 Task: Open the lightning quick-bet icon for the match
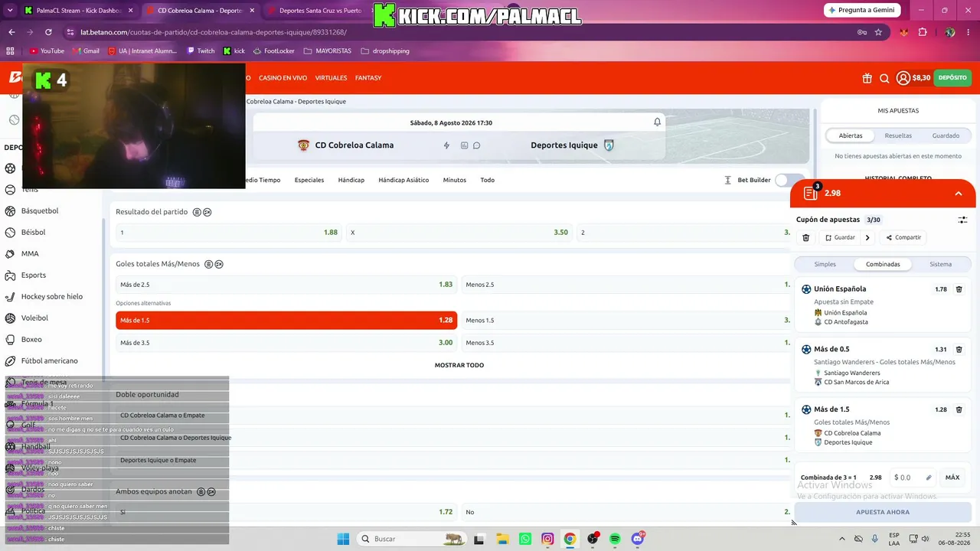pos(447,145)
